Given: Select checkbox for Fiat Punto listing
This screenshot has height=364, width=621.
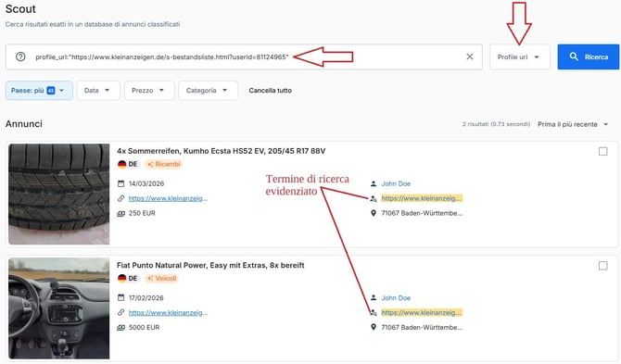Looking at the screenshot, I should (x=602, y=266).
